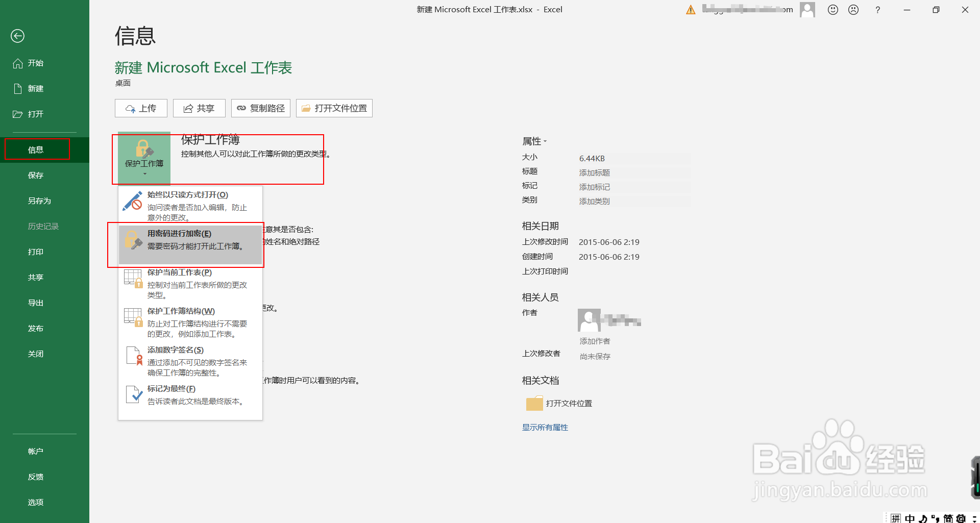This screenshot has height=523, width=980.
Task: Select 添加数字签名 option
Action: (190, 361)
